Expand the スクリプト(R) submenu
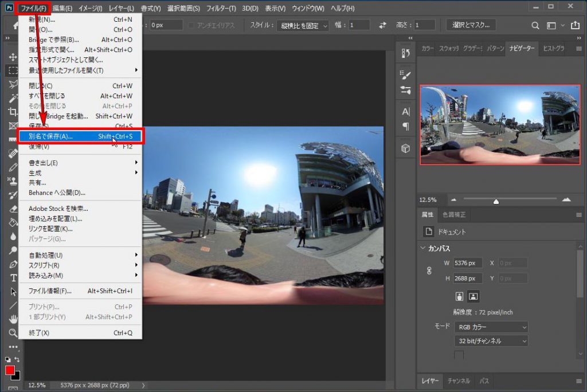The image size is (587, 392). click(x=80, y=265)
